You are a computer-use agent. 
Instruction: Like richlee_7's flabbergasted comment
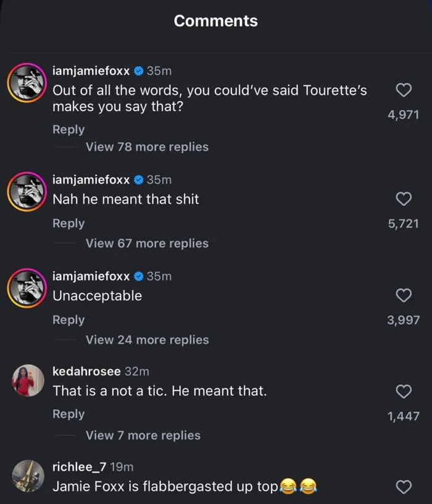tap(403, 487)
